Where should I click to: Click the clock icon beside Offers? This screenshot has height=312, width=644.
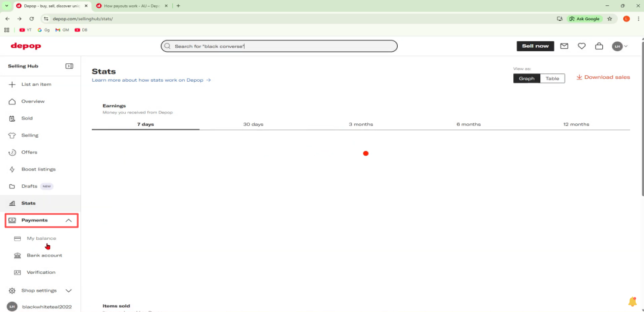tap(13, 152)
